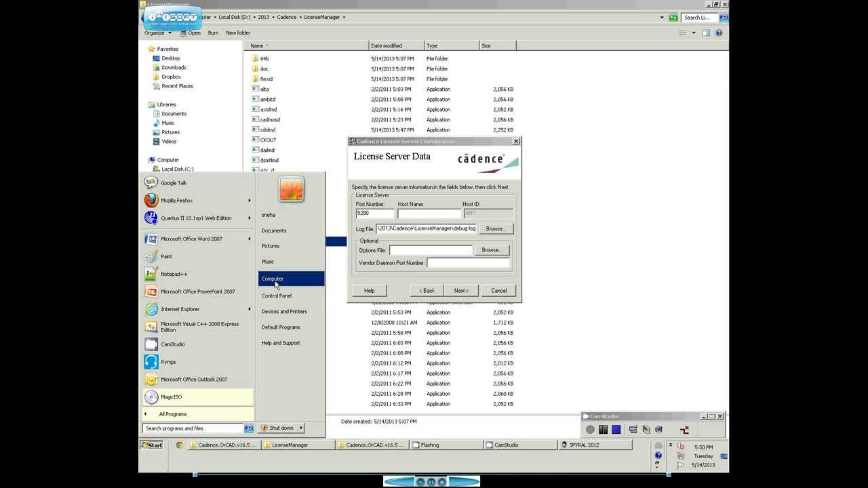Screen dimensions: 868x488
Task: Click New folder in Explorer toolbar
Action: click(238, 33)
